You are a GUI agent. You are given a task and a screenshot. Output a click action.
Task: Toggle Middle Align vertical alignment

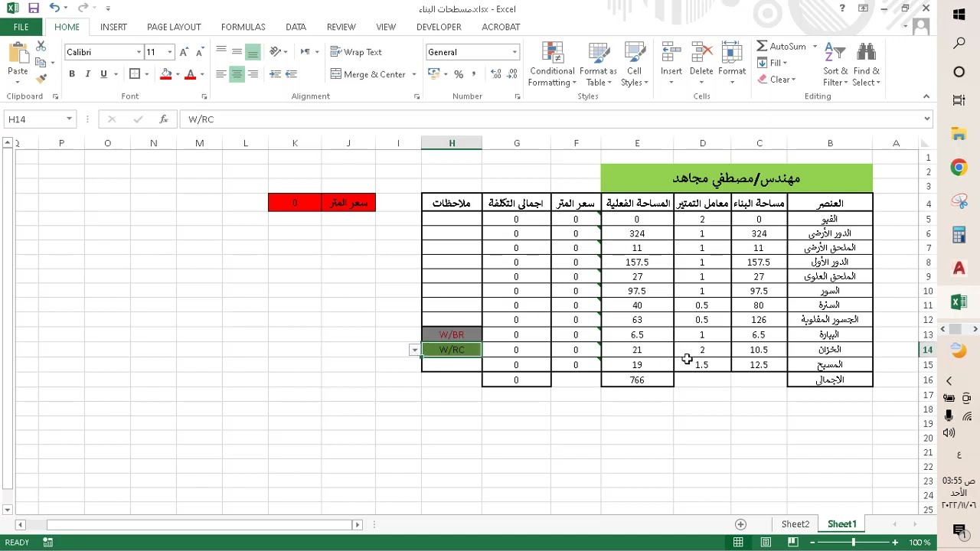(237, 52)
